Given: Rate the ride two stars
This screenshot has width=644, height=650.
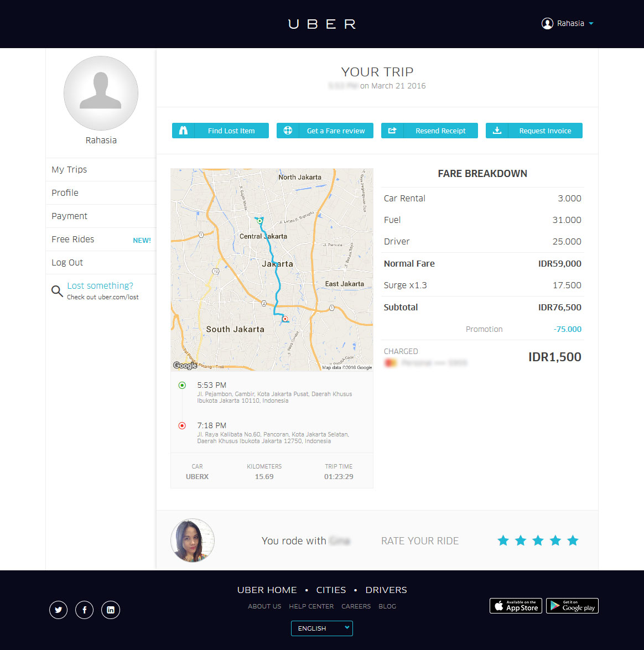Looking at the screenshot, I should (521, 540).
